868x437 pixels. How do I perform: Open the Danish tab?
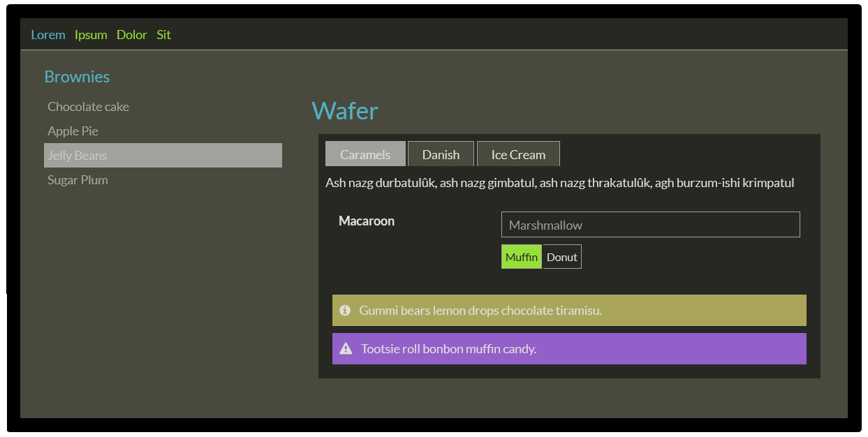[441, 154]
